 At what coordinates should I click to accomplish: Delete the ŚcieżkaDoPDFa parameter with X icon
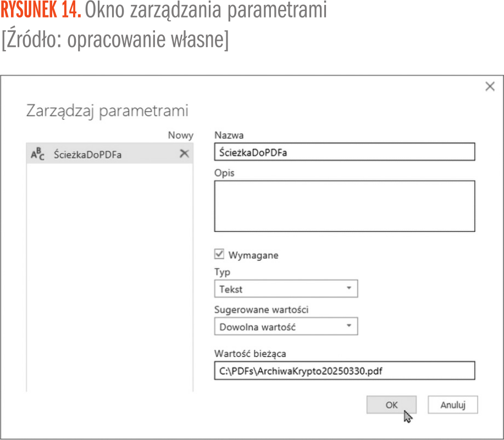[x=184, y=154]
